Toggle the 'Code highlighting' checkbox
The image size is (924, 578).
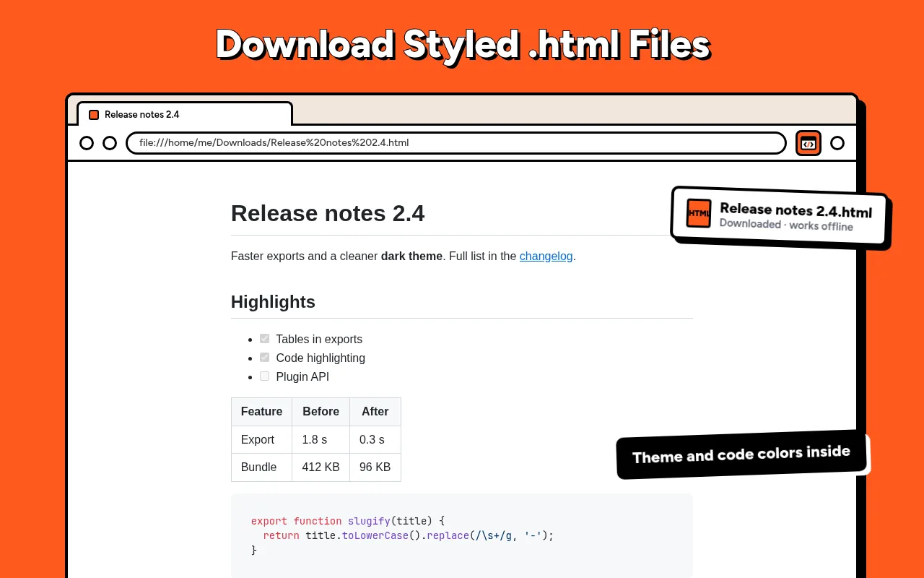point(264,358)
